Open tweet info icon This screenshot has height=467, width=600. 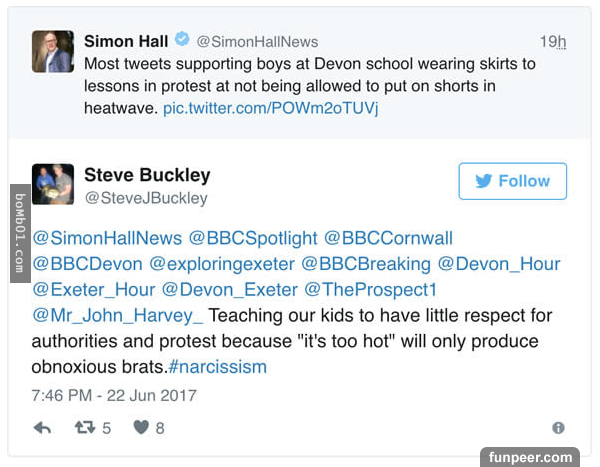point(558,427)
